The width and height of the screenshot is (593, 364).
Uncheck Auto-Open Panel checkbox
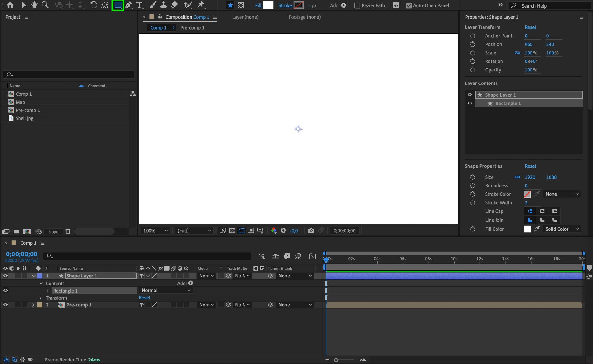[409, 5]
